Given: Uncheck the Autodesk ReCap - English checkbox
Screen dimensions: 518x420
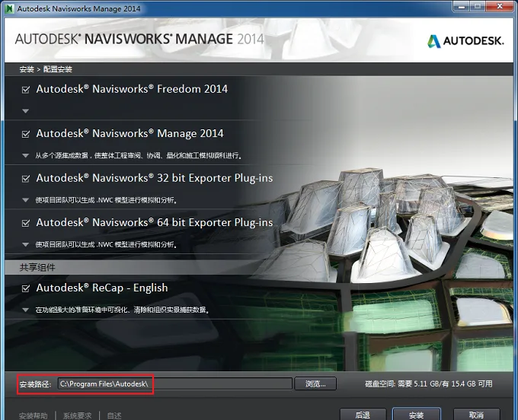Looking at the screenshot, I should [x=25, y=288].
